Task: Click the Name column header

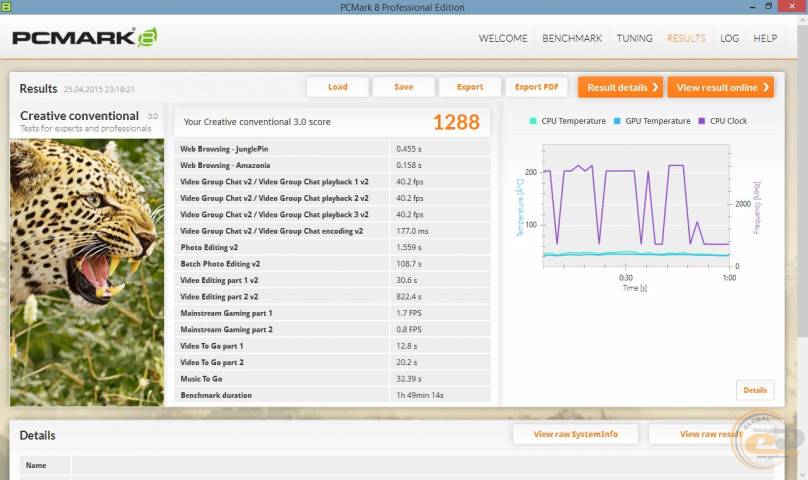Action: [x=36, y=465]
